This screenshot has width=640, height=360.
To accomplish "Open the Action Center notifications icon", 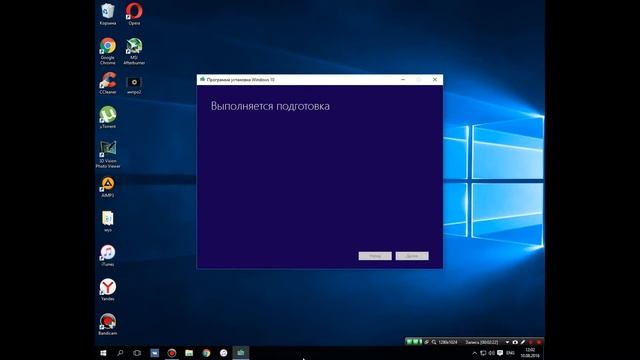I will click(x=500, y=353).
